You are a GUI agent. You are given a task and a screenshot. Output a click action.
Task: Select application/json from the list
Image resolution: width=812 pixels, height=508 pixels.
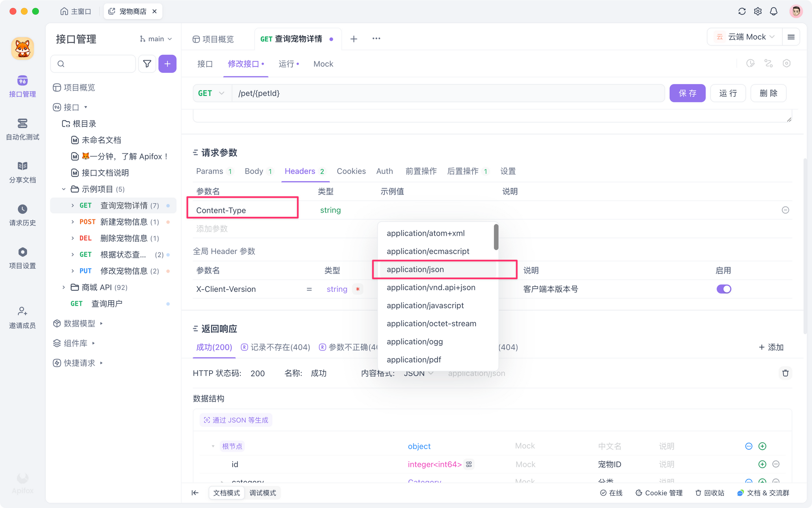[x=438, y=269]
